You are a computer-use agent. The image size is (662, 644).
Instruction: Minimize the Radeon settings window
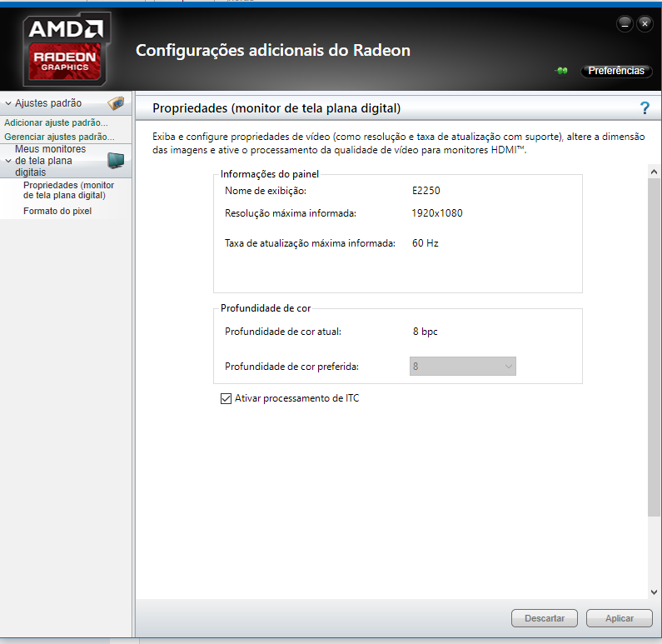coord(625,24)
